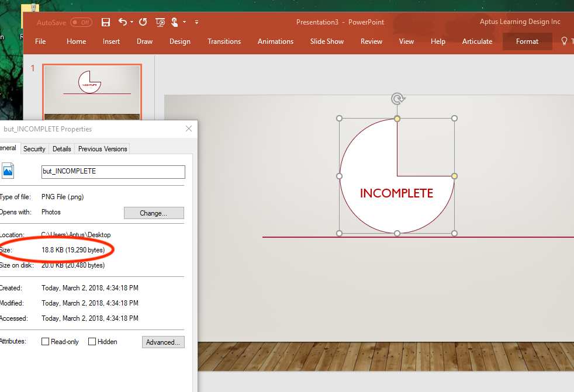Open the Articulate ribbon tab
This screenshot has height=392, width=574.
pos(477,41)
